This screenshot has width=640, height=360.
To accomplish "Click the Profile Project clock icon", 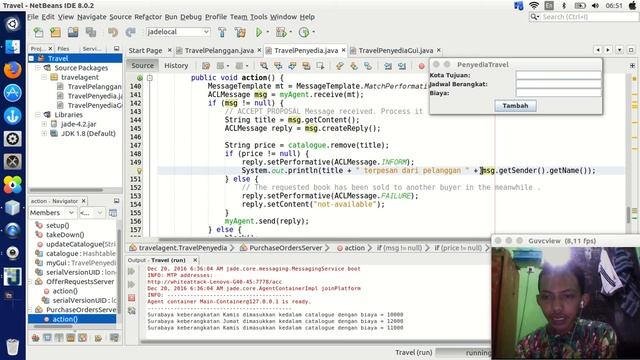I will [x=304, y=32].
